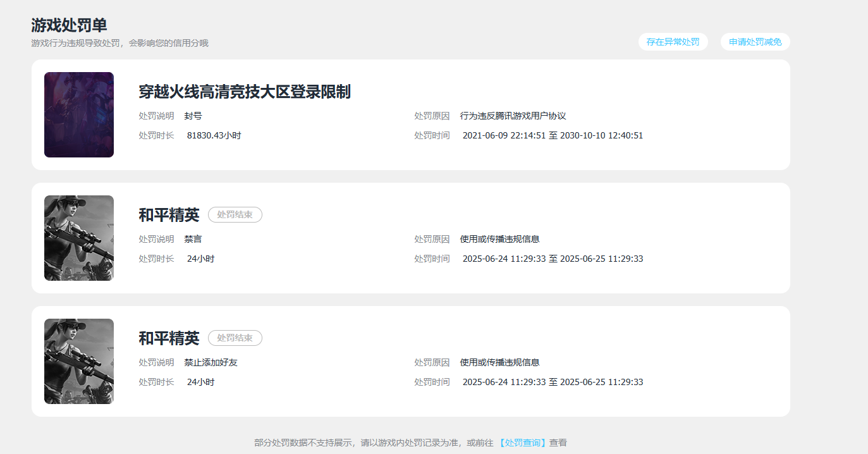Select the 穿越火线高清竞技大区登录限制 title
The image size is (868, 454).
pyautogui.click(x=245, y=92)
